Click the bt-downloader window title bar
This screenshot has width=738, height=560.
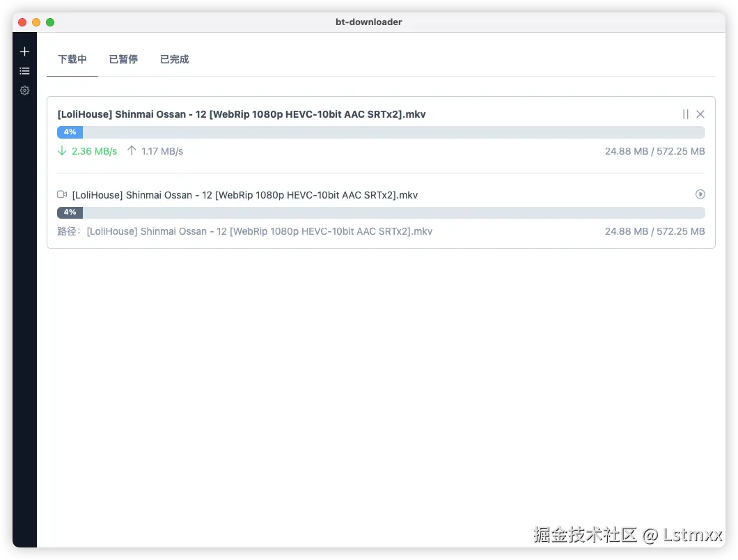[369, 22]
